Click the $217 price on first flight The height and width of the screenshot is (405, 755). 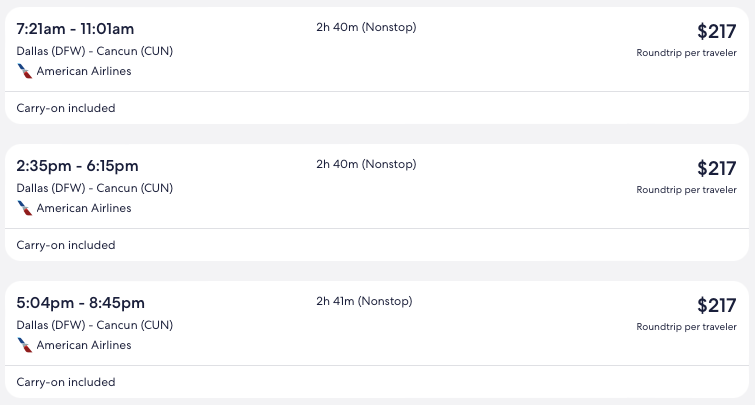coord(716,31)
